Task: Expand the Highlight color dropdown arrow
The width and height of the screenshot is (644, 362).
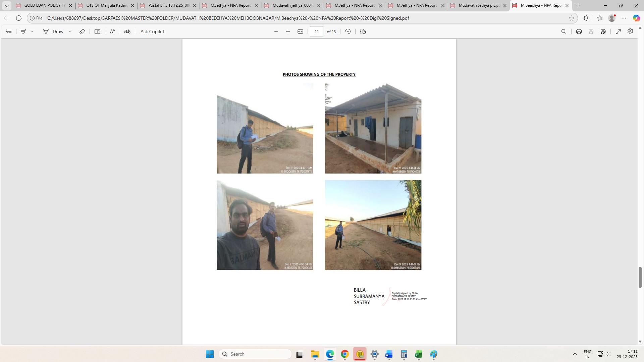Action: pos(32,32)
